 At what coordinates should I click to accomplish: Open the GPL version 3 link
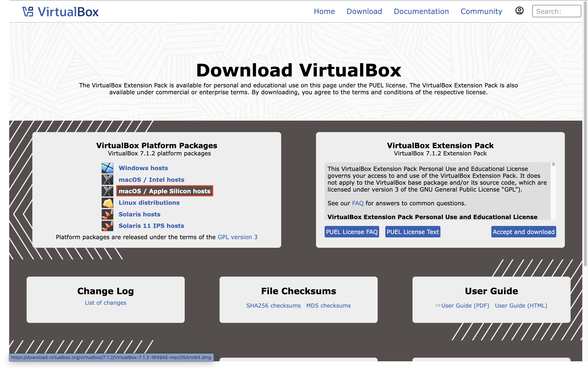pos(237,237)
